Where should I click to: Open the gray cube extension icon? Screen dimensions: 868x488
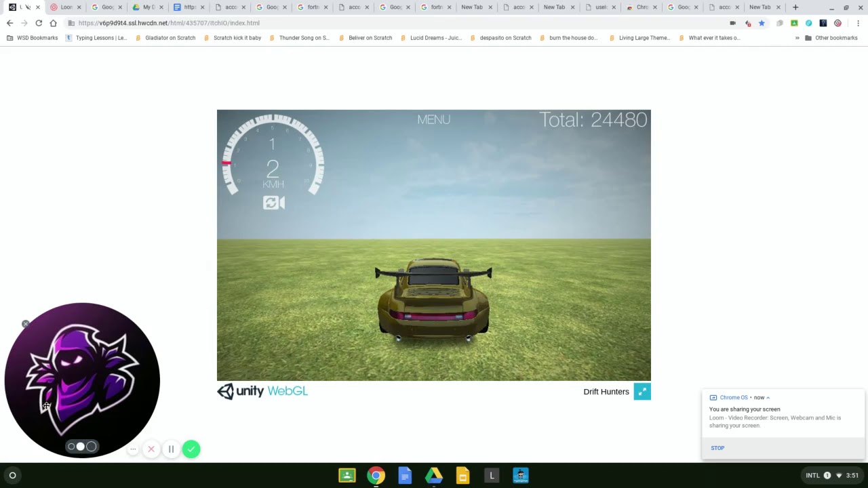click(x=779, y=23)
